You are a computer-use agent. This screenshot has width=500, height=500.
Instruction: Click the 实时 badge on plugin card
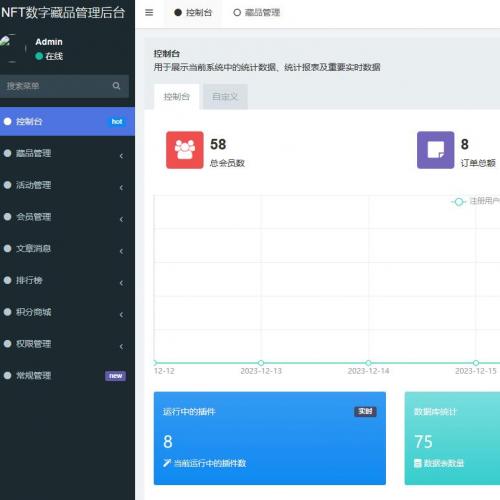365,411
